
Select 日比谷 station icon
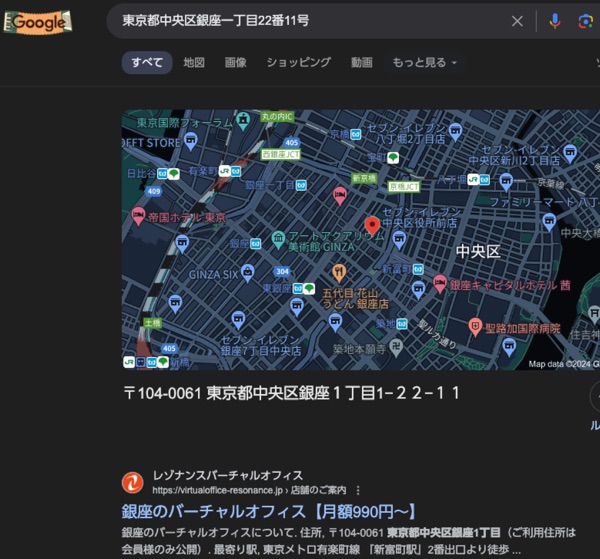click(x=168, y=174)
